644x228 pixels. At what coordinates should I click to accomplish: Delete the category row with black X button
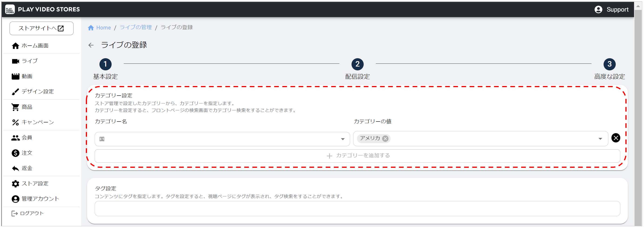tap(616, 138)
